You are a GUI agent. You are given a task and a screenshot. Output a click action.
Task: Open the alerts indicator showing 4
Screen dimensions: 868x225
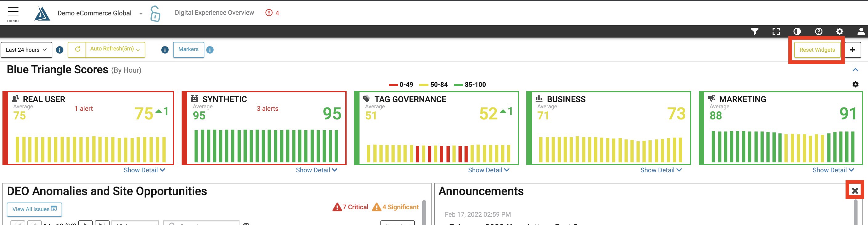click(x=272, y=13)
